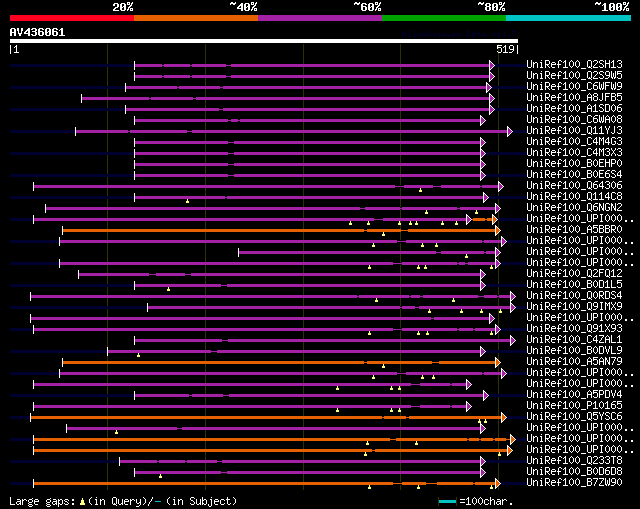Open hit UniRef100_Q2S9W5
640x509 pixels.
[574, 75]
